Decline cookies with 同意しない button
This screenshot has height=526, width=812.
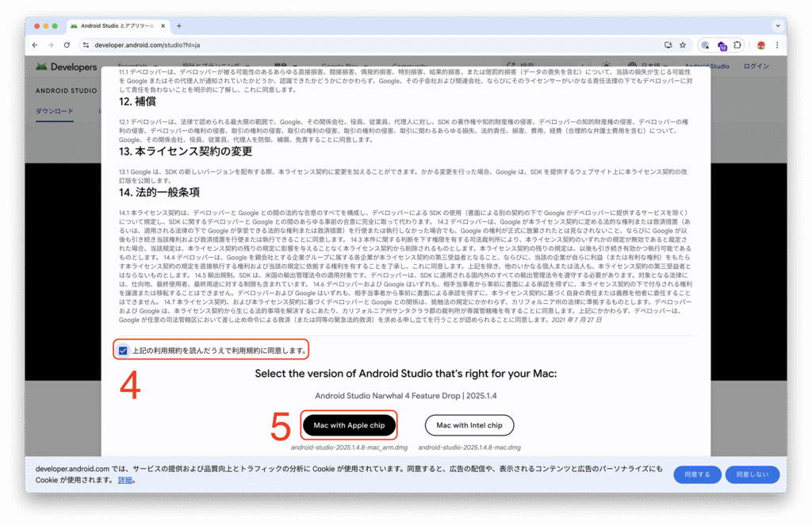(752, 474)
